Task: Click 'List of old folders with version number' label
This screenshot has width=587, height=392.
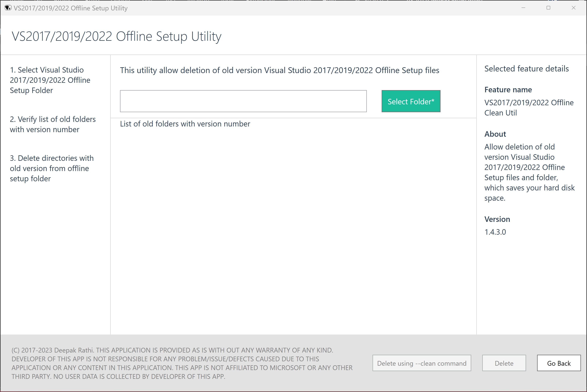Action: 185,124
